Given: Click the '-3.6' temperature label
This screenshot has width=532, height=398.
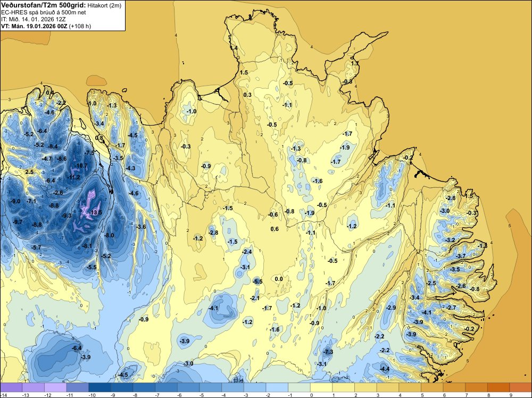Looking at the screenshot, I should [141, 227].
